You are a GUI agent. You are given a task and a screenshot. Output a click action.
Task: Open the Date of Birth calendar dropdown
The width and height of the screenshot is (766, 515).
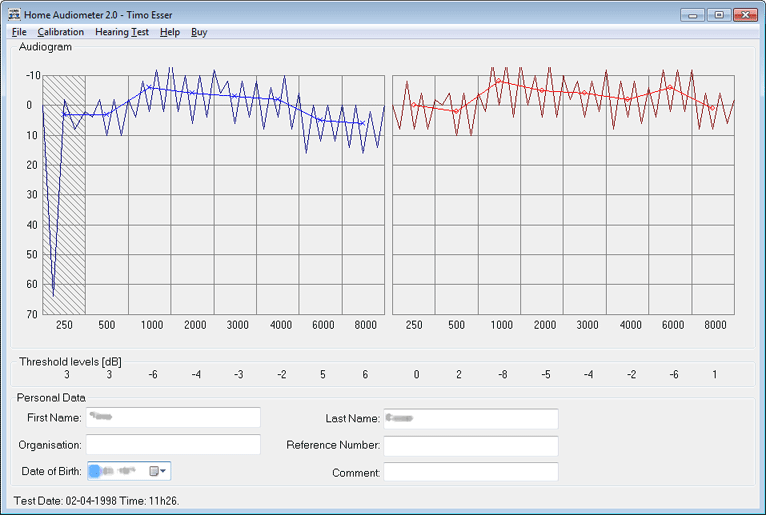(x=158, y=471)
